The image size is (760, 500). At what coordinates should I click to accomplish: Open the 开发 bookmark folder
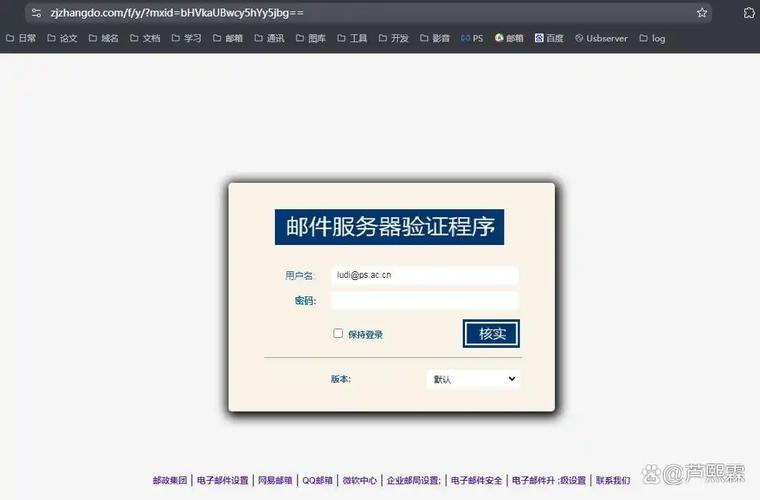coord(394,38)
